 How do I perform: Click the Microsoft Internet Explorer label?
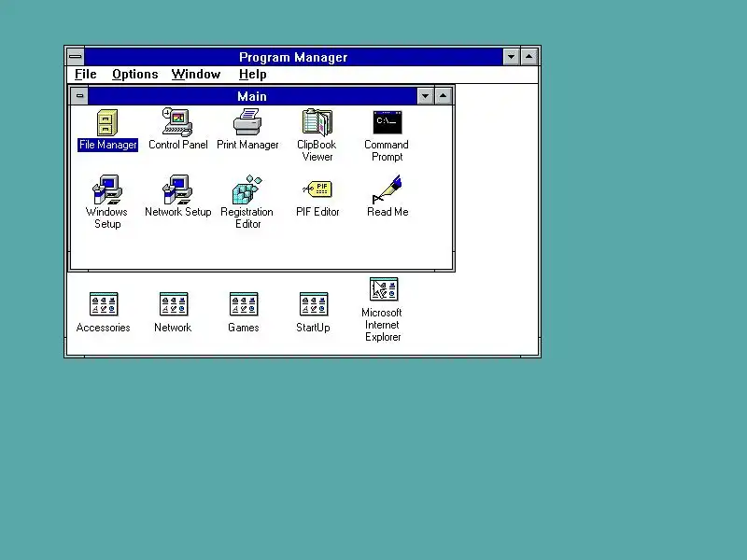382,325
